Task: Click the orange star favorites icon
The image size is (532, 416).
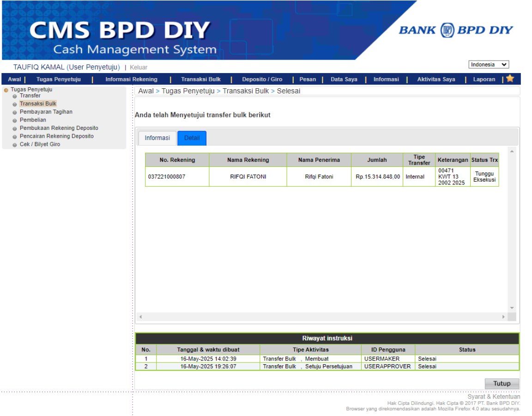Action: (x=510, y=79)
